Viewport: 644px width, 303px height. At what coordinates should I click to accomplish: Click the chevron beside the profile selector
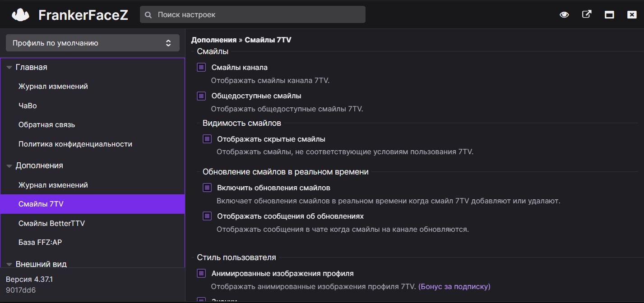pos(169,43)
